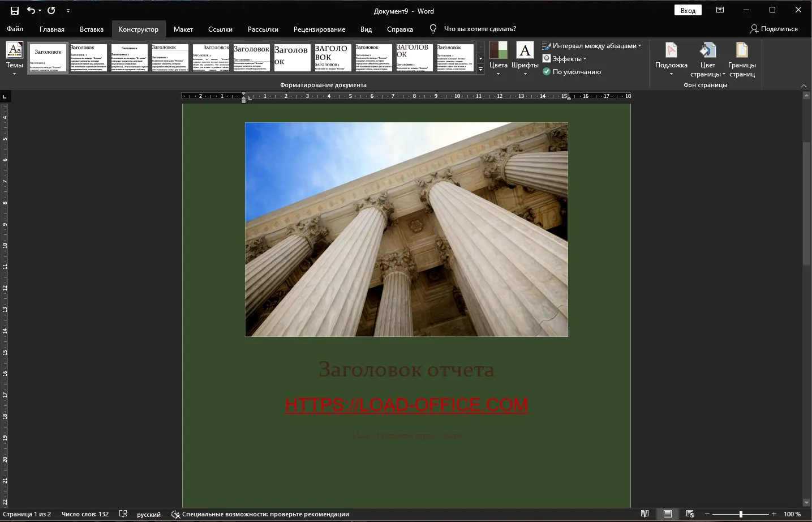812x522 pixels.
Task: Click the Вход sign-in button
Action: coord(688,10)
